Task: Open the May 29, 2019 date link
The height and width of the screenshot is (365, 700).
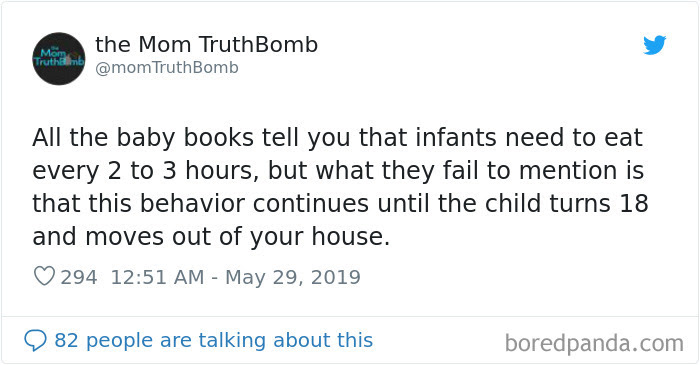Action: 293,278
